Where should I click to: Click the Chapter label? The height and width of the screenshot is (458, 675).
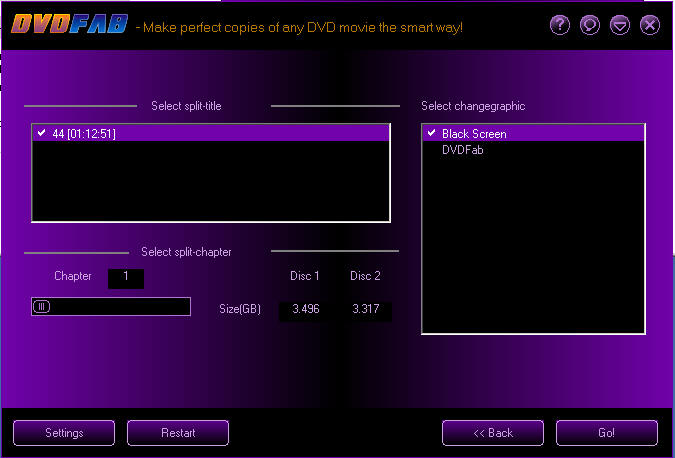coord(73,276)
